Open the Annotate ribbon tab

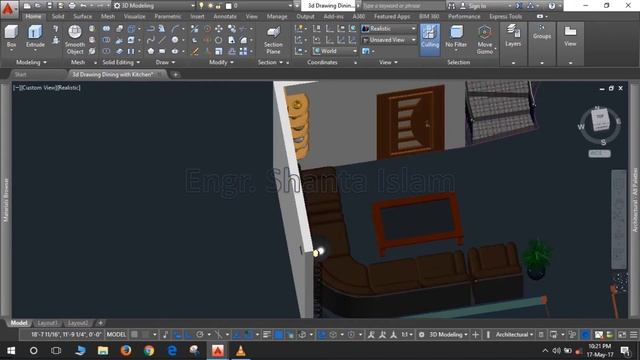225,16
